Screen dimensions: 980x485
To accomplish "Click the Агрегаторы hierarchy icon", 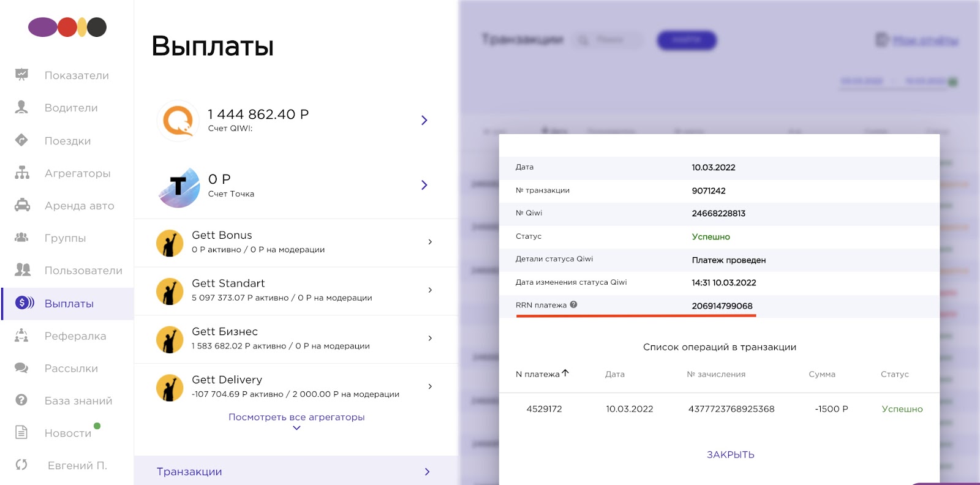I will pyautogui.click(x=22, y=173).
